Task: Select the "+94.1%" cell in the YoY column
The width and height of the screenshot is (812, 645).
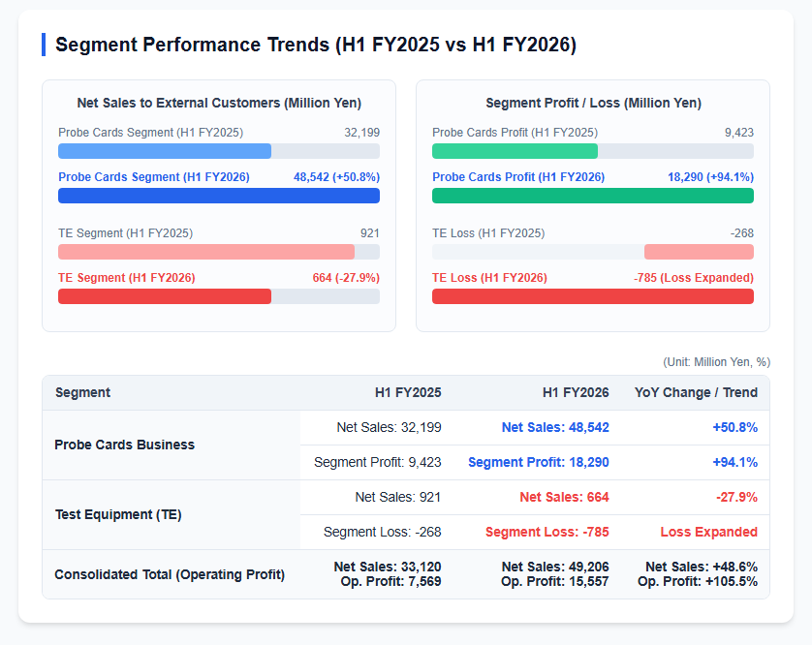Action: (734, 462)
